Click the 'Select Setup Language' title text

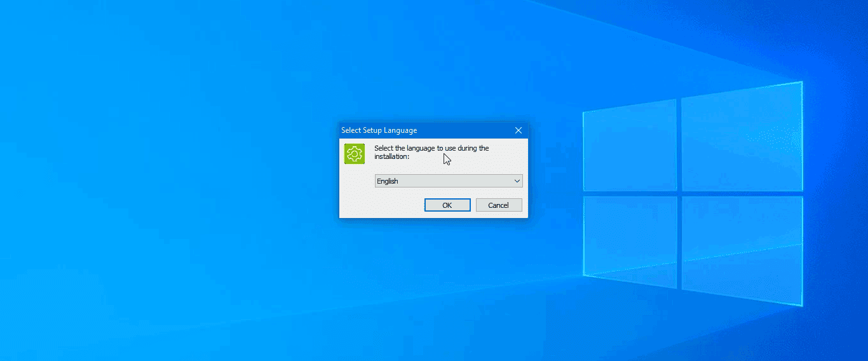coord(379,130)
